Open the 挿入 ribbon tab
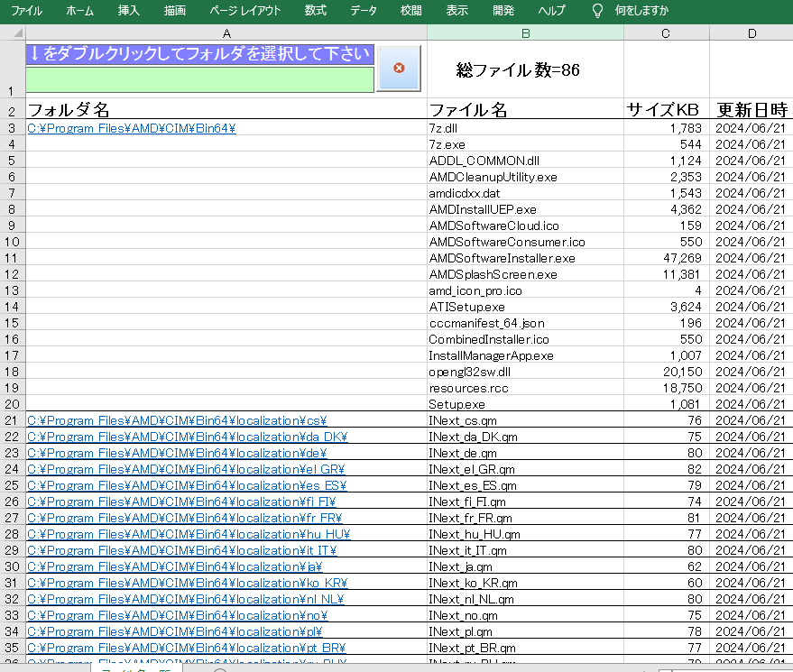The image size is (793, 672). click(x=129, y=11)
